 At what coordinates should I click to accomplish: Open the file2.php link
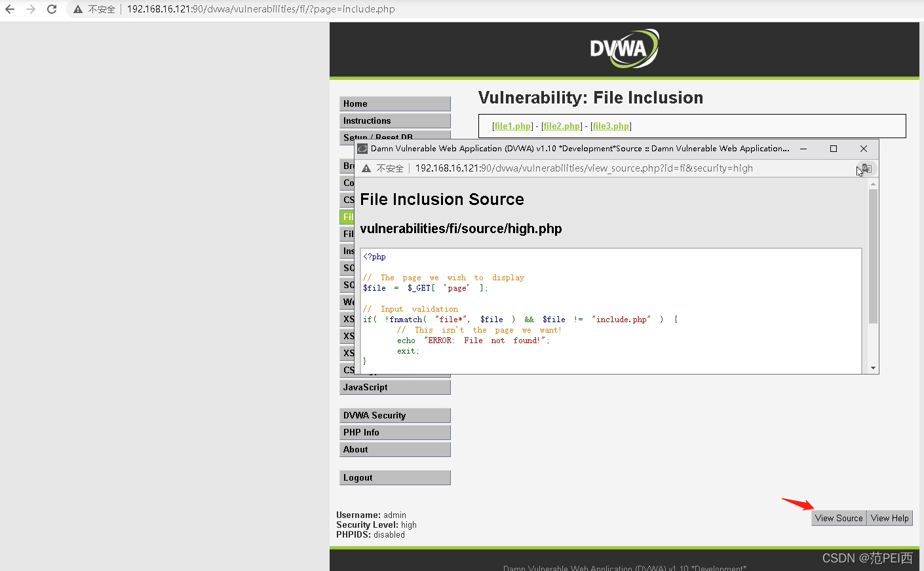562,126
